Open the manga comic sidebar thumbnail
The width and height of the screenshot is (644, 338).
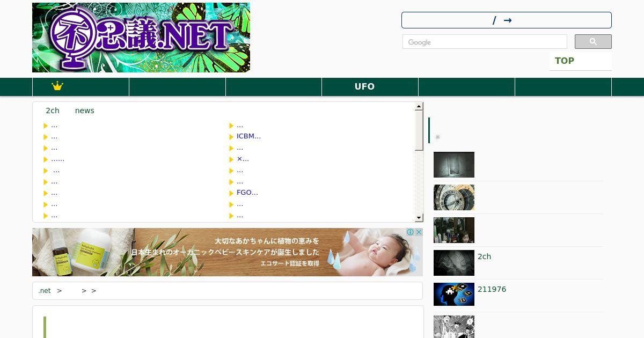(454, 327)
